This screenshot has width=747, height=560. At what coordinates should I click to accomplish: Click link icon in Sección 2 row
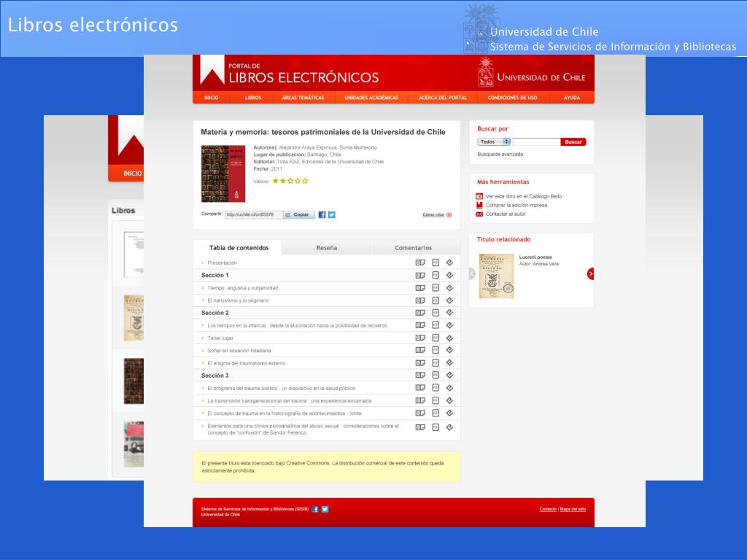click(449, 313)
